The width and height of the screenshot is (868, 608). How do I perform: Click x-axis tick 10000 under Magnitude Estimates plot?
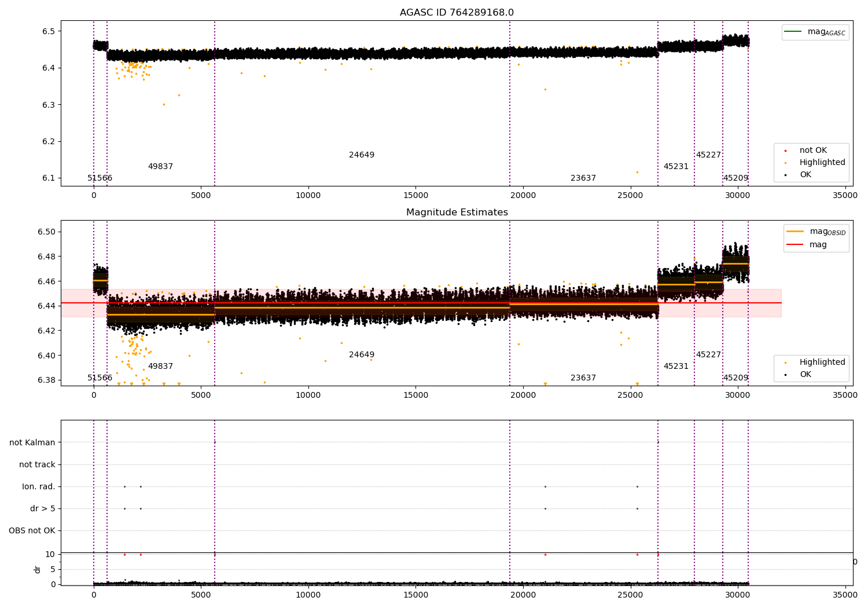click(x=308, y=395)
